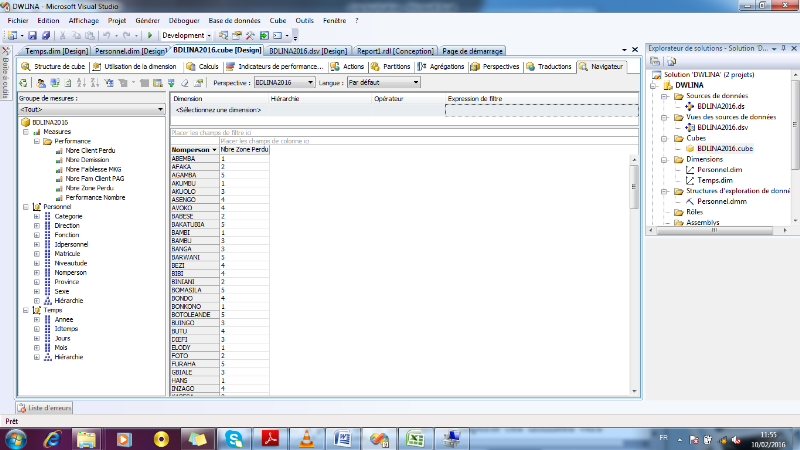Switch to Temps.dim [Design] tab
800x450 pixels.
pos(57,51)
